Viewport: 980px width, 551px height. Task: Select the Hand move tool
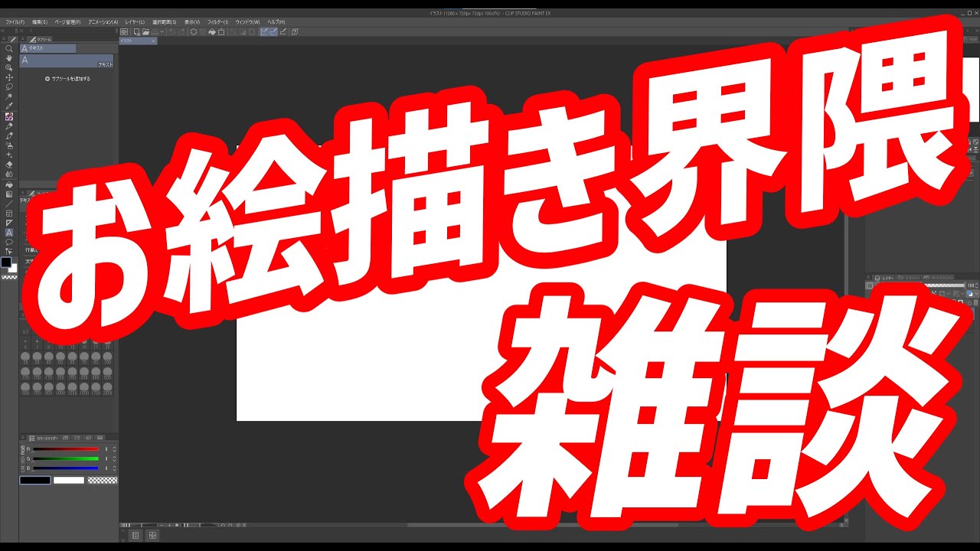pyautogui.click(x=9, y=58)
